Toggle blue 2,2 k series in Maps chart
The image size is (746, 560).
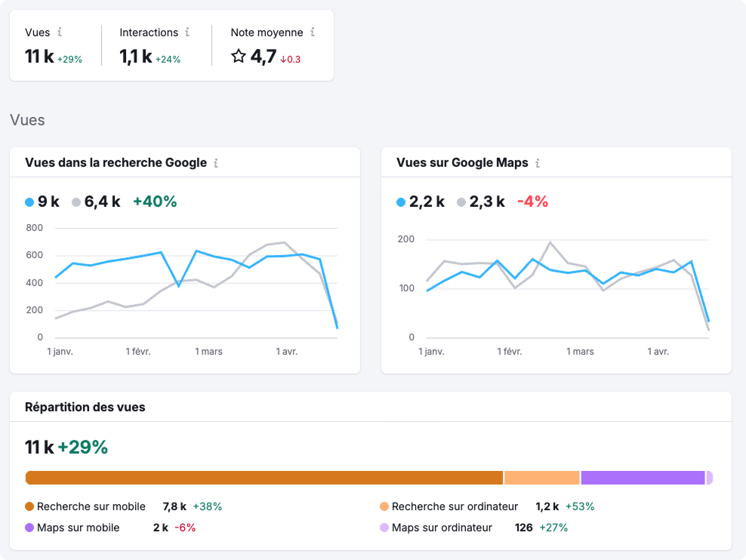(x=421, y=202)
